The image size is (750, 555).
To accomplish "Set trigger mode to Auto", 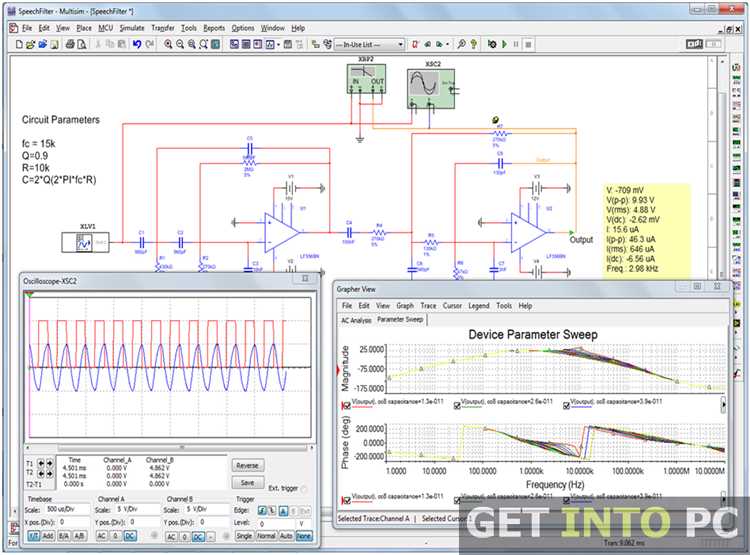I will click(287, 536).
